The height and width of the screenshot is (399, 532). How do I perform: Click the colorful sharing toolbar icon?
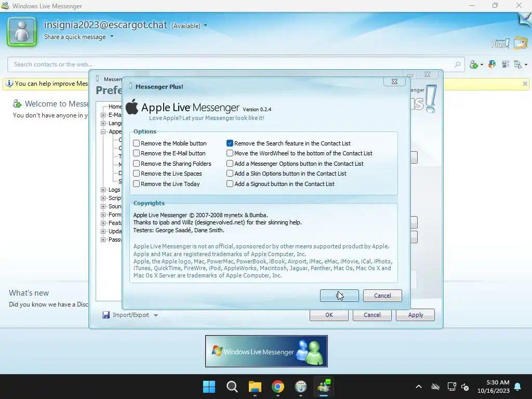492,64
